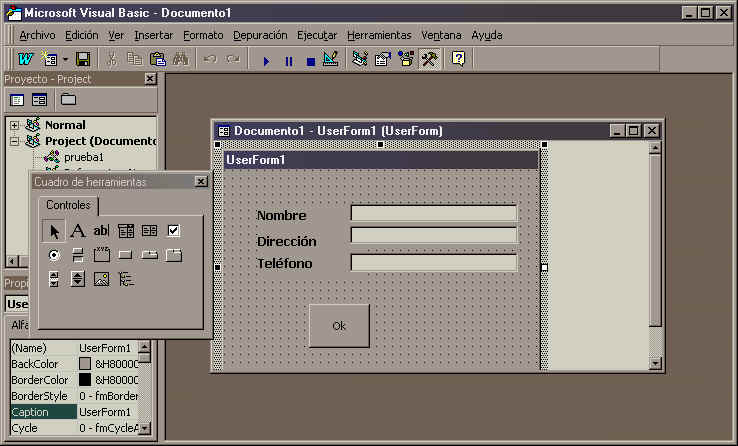This screenshot has height=446, width=738.
Task: Click the Ok button on UserForm1
Action: (339, 326)
